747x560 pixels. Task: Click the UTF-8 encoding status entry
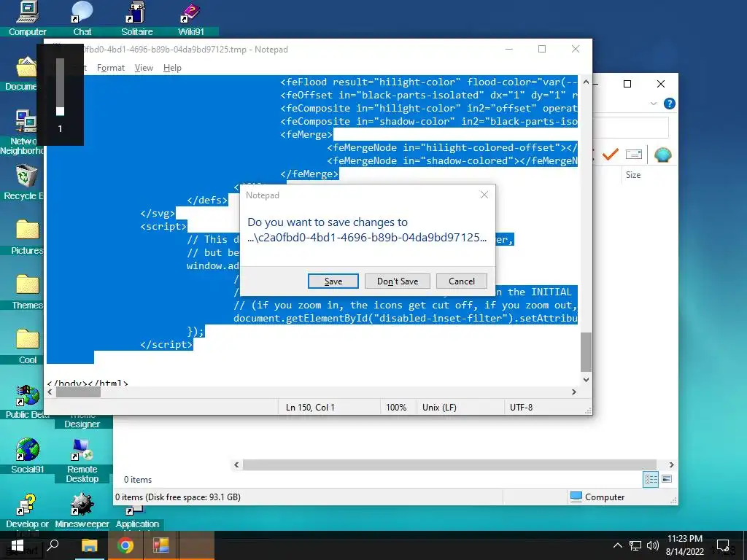pyautogui.click(x=521, y=407)
